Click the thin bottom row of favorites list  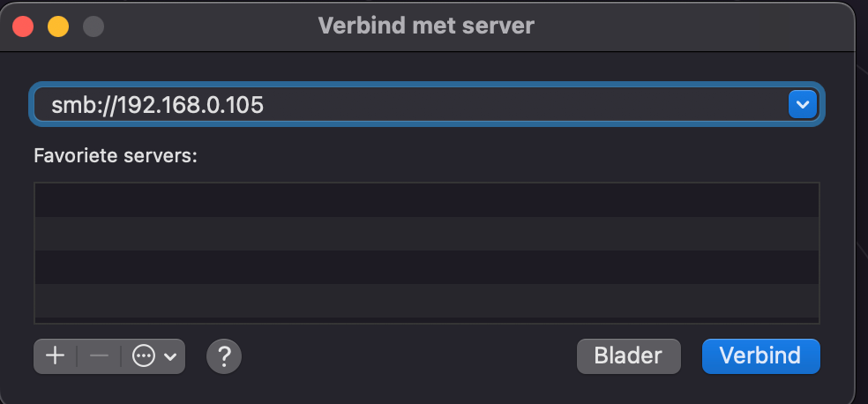[427, 320]
